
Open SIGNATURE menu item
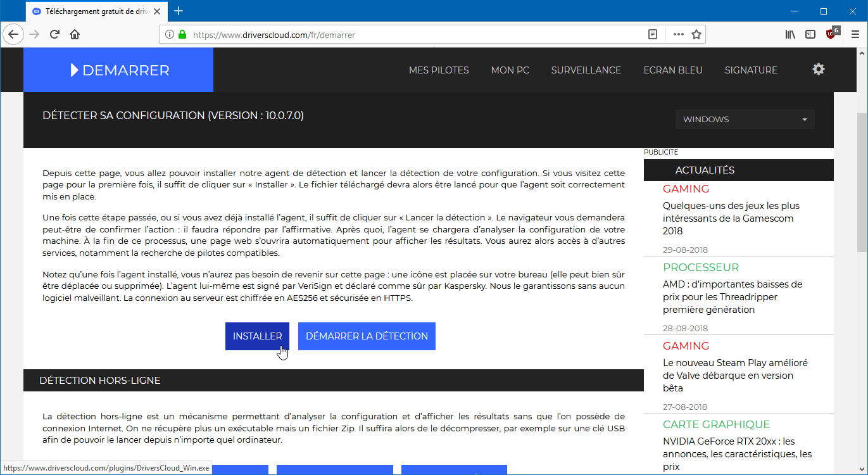[751, 70]
